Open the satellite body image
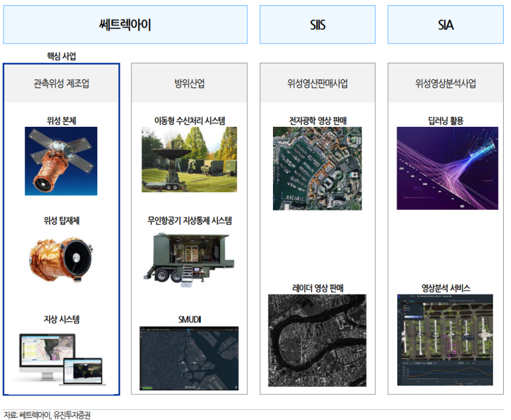 (61, 161)
